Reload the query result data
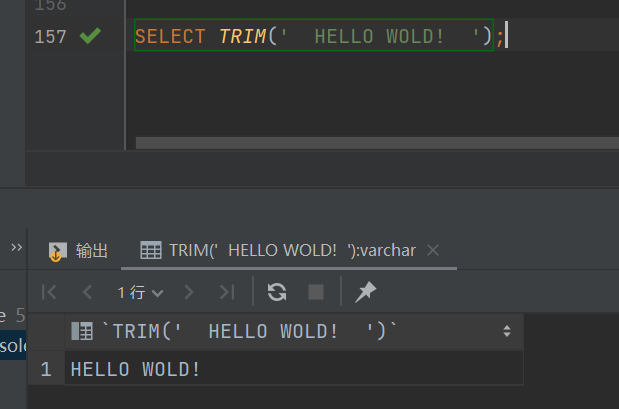This screenshot has height=409, width=619. pos(277,292)
